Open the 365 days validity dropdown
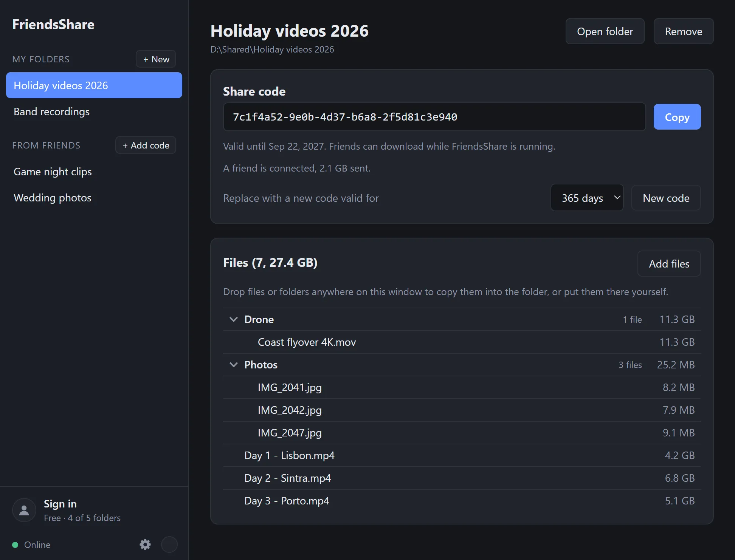The image size is (735, 560). click(587, 198)
